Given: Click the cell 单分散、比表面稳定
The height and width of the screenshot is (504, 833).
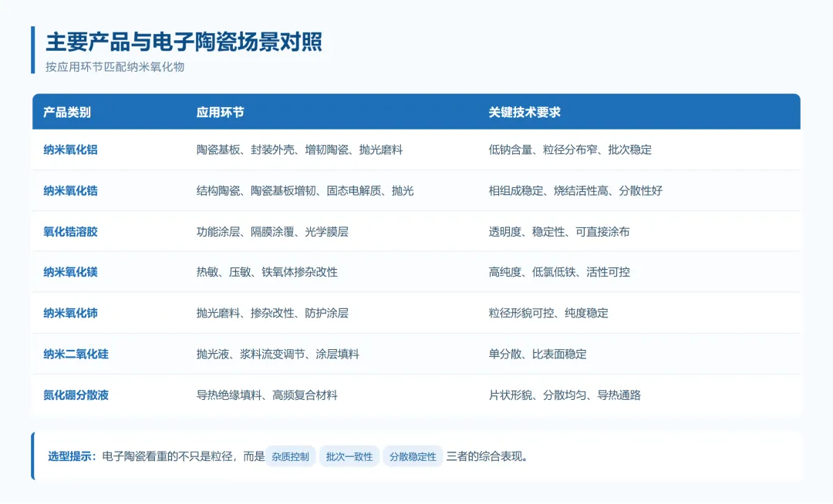Looking at the screenshot, I should point(538,354).
